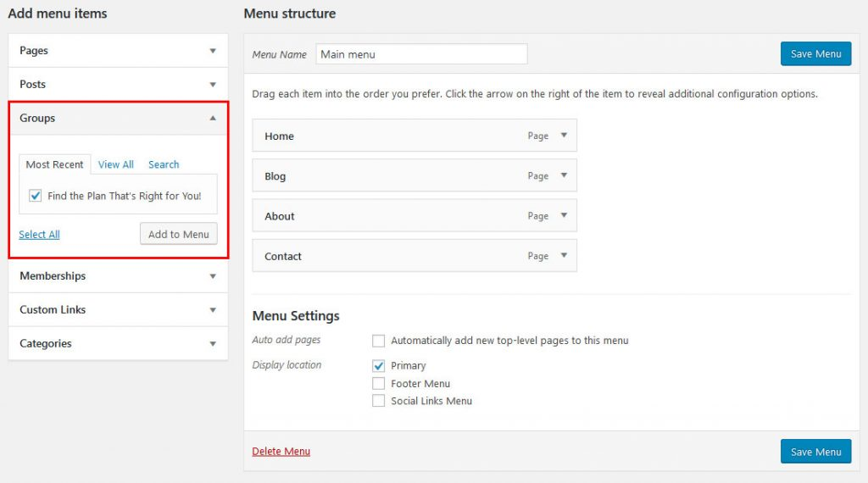Check the Footer Menu display location
868x483 pixels.
pos(379,384)
